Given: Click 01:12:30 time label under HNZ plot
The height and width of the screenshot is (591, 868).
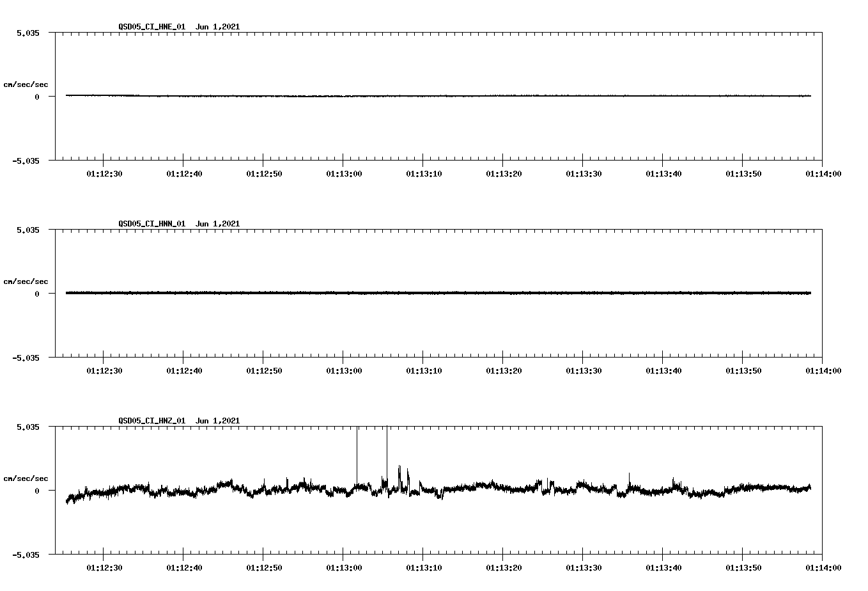Looking at the screenshot, I should pyautogui.click(x=104, y=567).
